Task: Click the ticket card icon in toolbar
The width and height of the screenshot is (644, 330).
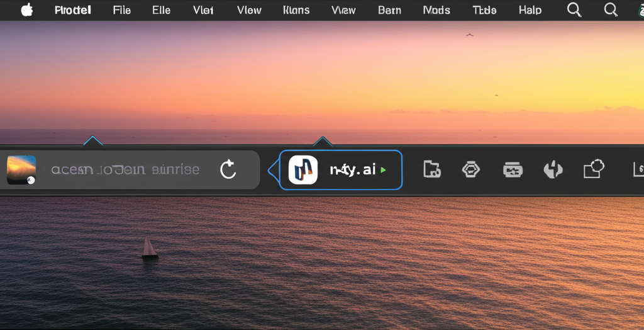Action: 513,169
